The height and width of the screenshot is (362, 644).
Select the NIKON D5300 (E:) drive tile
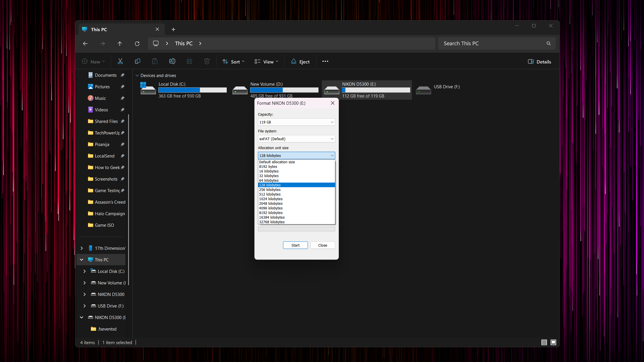pyautogui.click(x=367, y=90)
